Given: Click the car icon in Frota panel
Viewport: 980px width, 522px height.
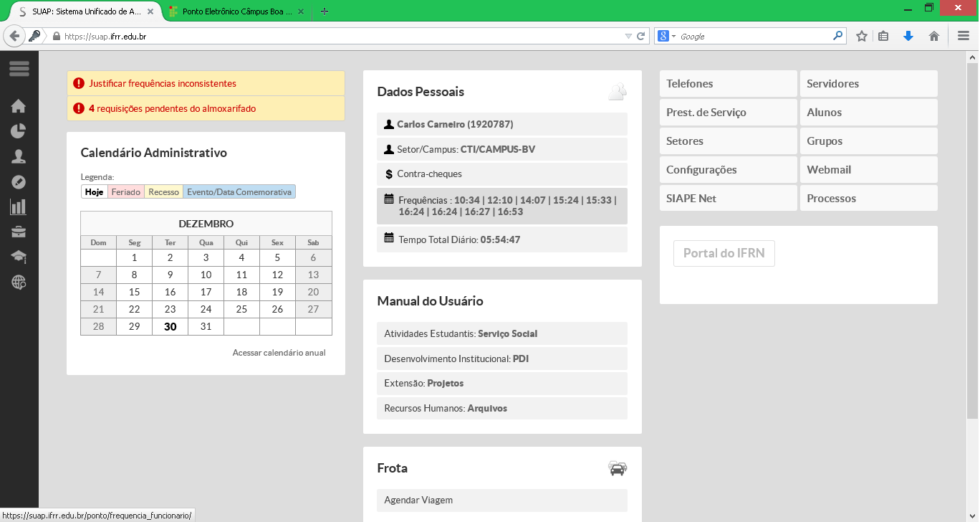Looking at the screenshot, I should click(x=617, y=468).
